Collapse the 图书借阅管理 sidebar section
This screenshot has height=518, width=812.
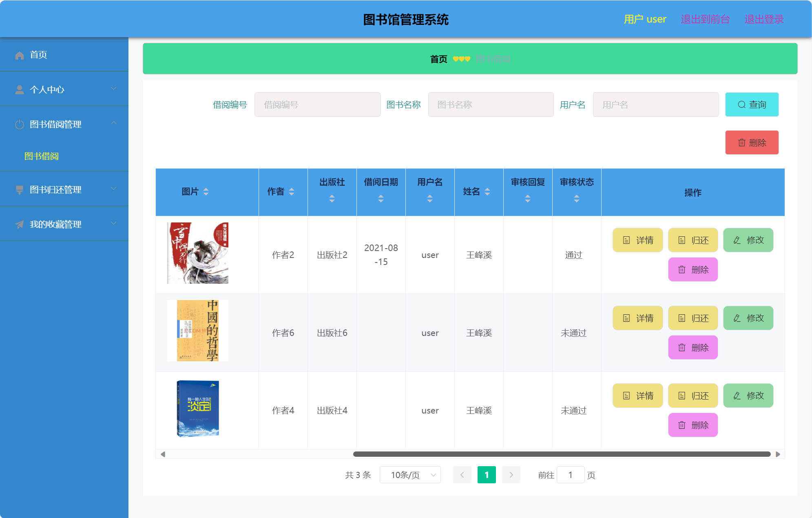pyautogui.click(x=114, y=123)
